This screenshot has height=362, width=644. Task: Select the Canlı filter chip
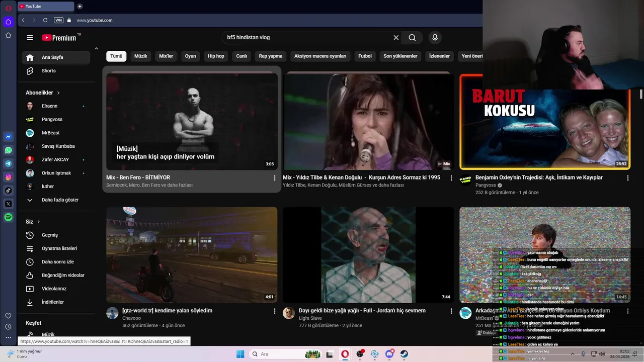(242, 56)
